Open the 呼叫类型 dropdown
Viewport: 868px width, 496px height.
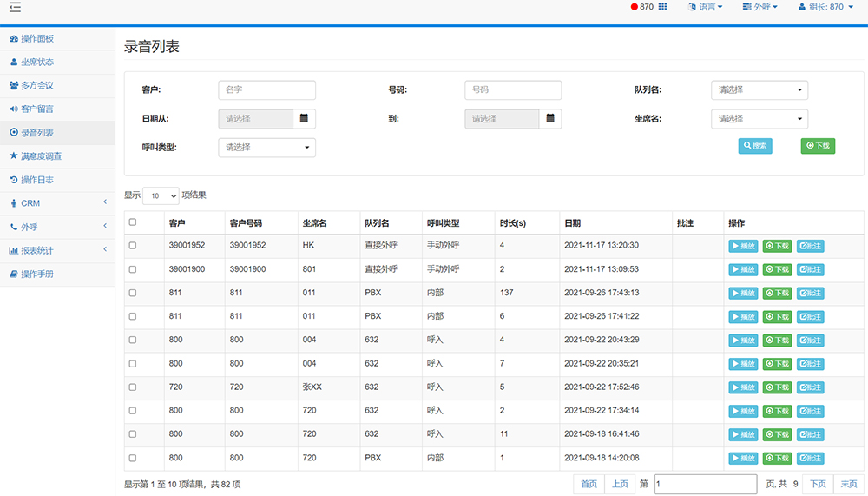[266, 148]
